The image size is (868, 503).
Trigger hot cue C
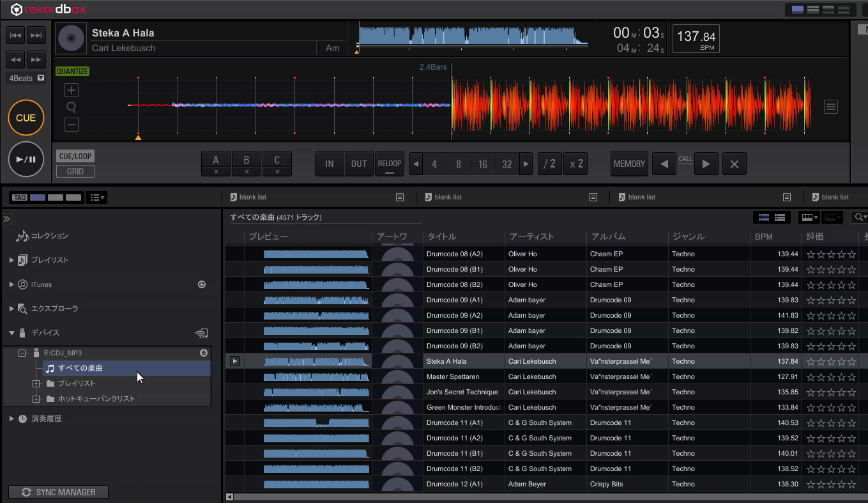tap(277, 160)
